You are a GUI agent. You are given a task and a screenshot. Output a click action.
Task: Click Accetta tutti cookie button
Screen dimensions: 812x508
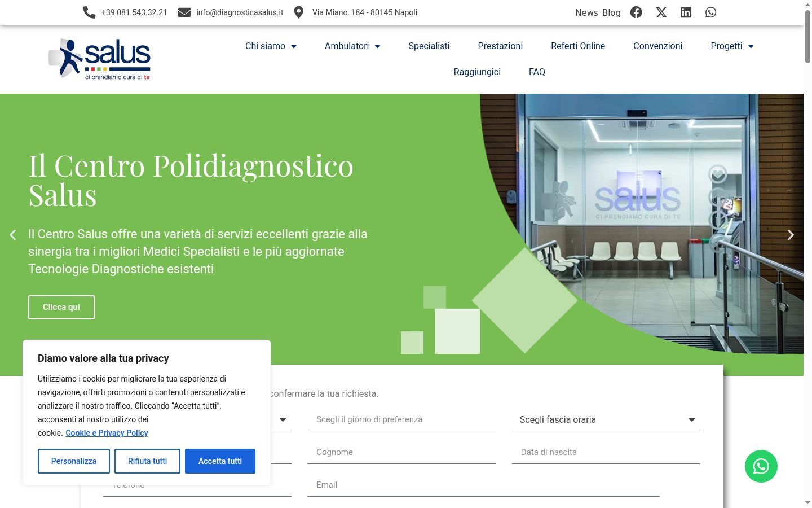pyautogui.click(x=220, y=461)
